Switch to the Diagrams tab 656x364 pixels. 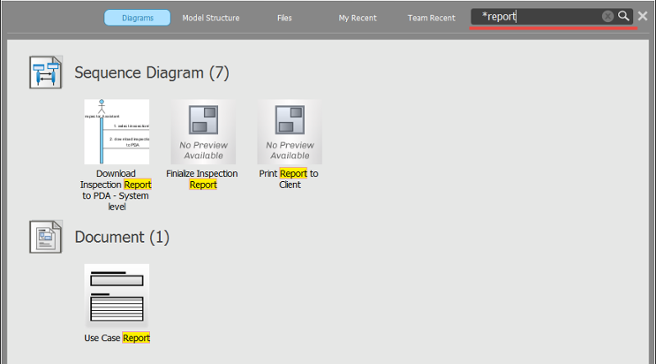137,18
